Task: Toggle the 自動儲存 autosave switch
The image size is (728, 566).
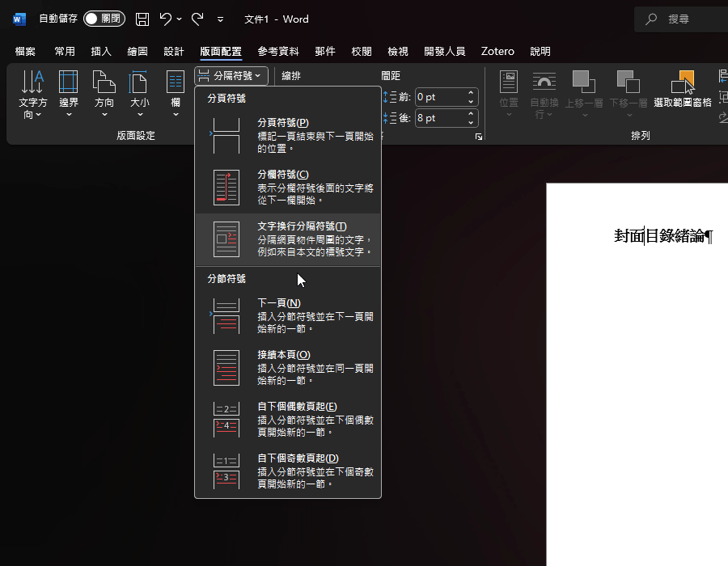Action: (104, 19)
